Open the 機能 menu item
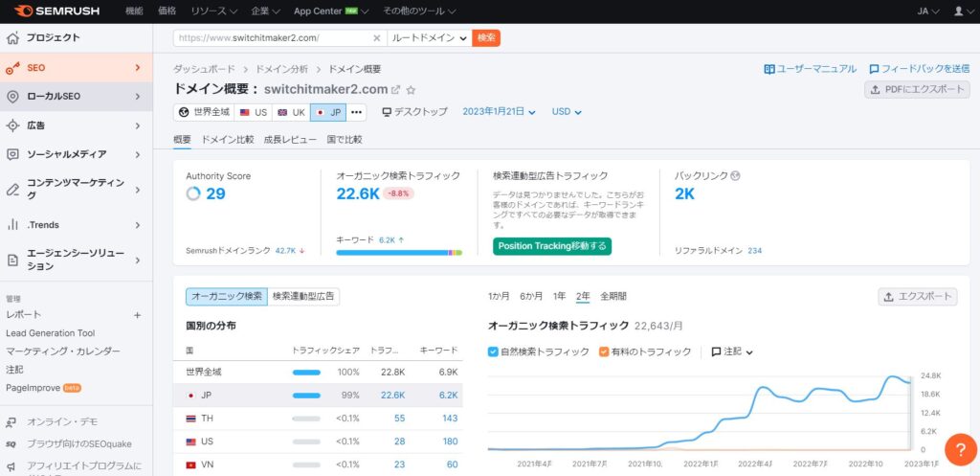980x476 pixels. [134, 11]
